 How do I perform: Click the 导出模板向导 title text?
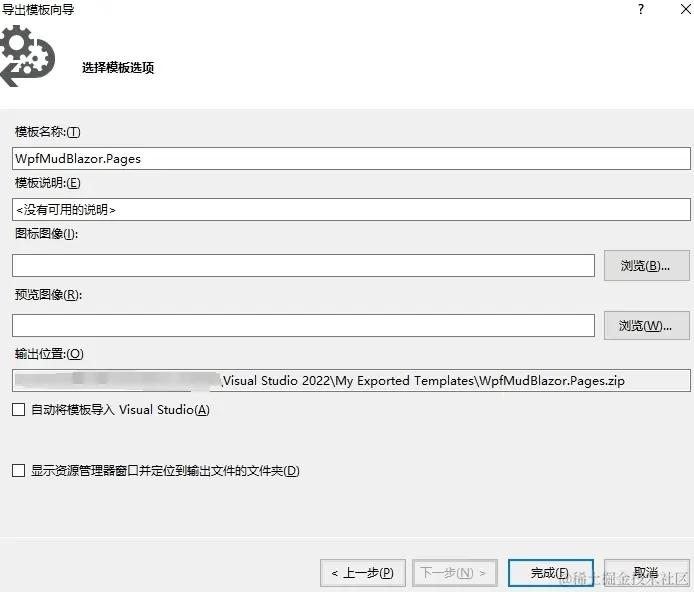pyautogui.click(x=38, y=9)
